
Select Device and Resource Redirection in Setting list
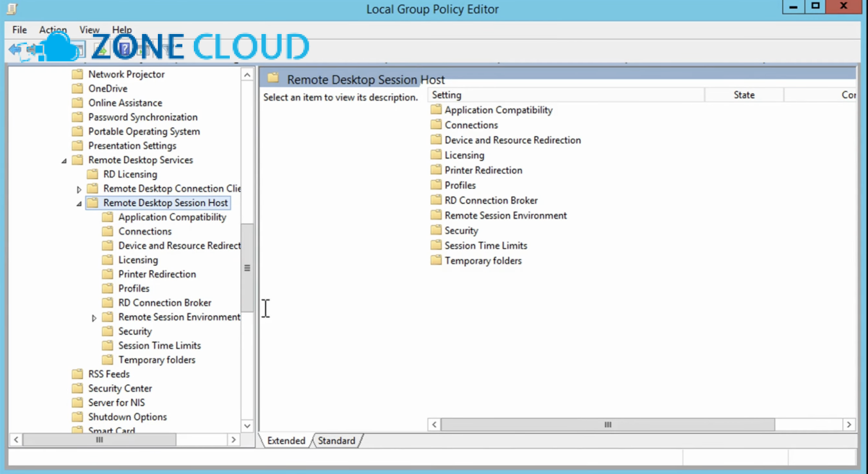512,140
